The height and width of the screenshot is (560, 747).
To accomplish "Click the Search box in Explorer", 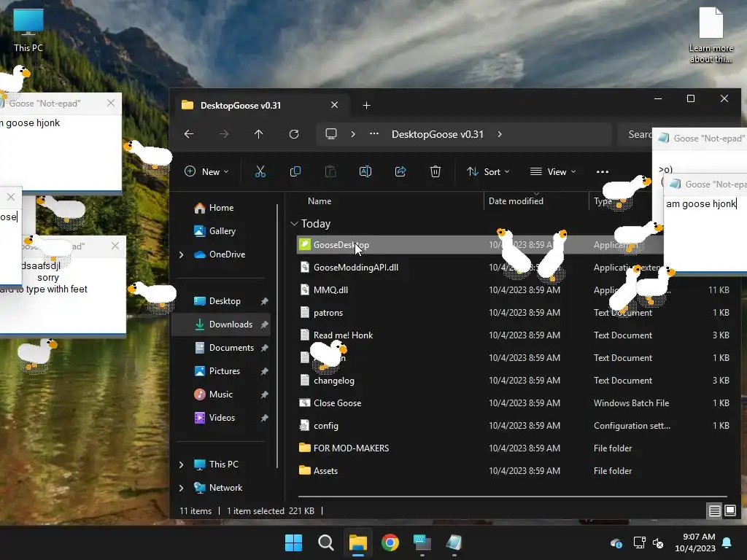I will (x=635, y=134).
